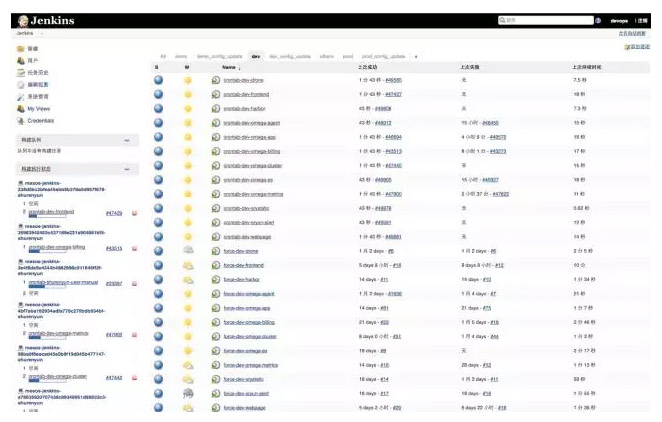Open My Views in the sidebar
662x422 pixels.
click(38, 109)
